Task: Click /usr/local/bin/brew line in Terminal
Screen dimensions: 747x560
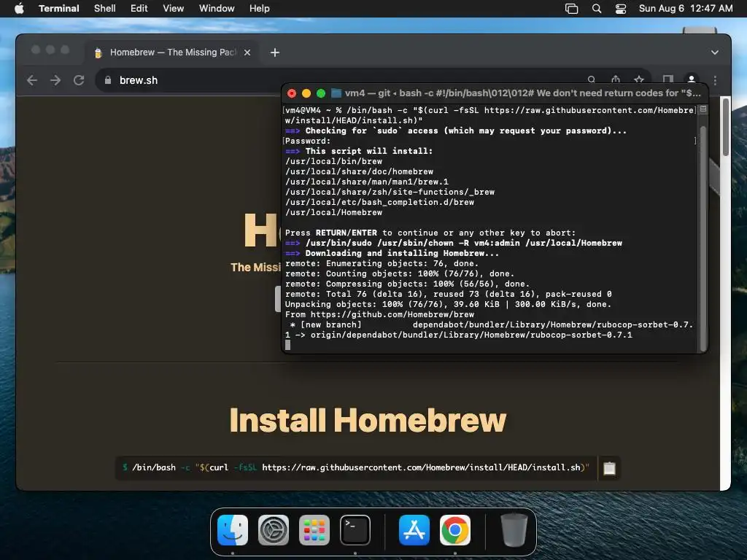Action: coord(333,161)
